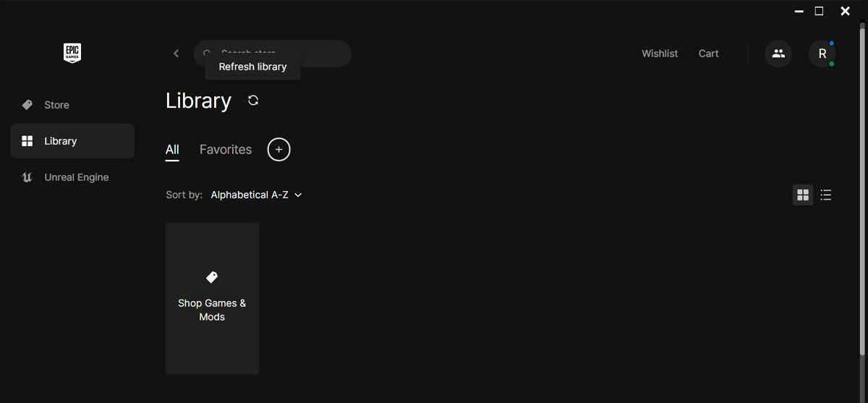Click the Store tag icon in sidebar
868x403 pixels.
tap(27, 105)
